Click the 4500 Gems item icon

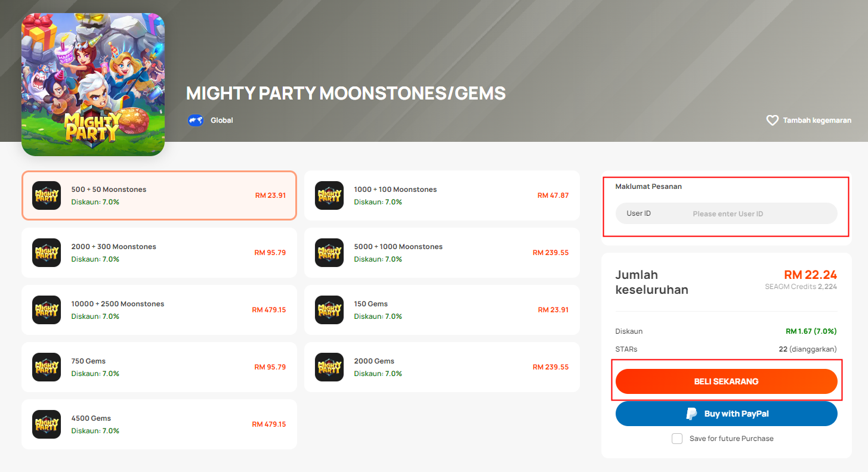coord(47,424)
